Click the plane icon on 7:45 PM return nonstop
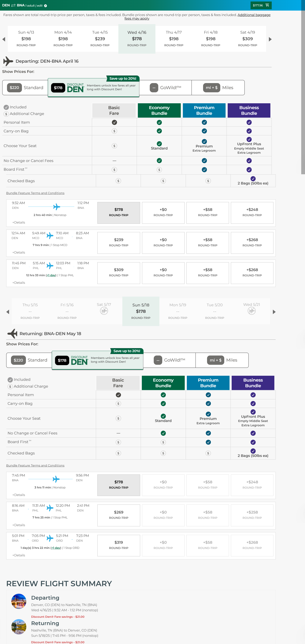 (56, 479)
